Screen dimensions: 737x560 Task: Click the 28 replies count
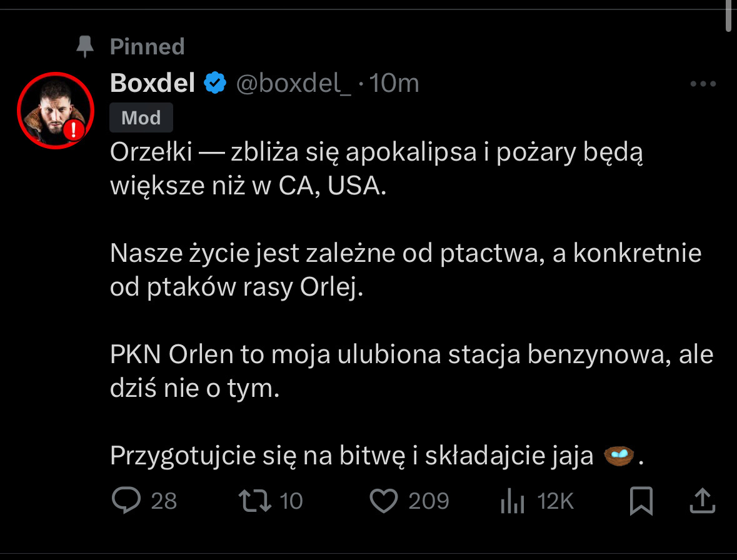[164, 501]
